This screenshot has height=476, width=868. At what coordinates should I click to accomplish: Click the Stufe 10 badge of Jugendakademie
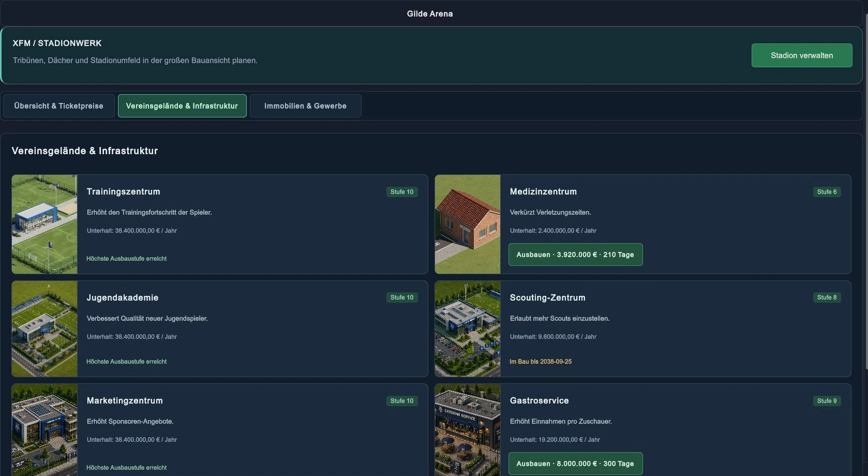click(x=402, y=297)
